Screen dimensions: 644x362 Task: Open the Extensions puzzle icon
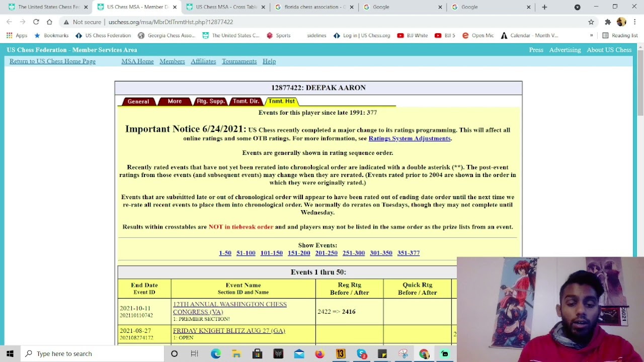pos(608,22)
